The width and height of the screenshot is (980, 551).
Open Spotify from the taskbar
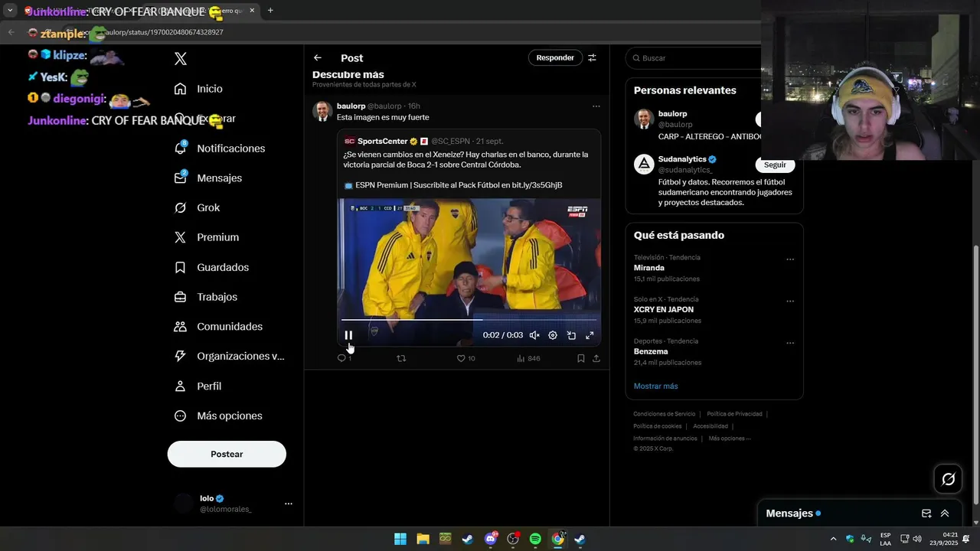coord(535,539)
